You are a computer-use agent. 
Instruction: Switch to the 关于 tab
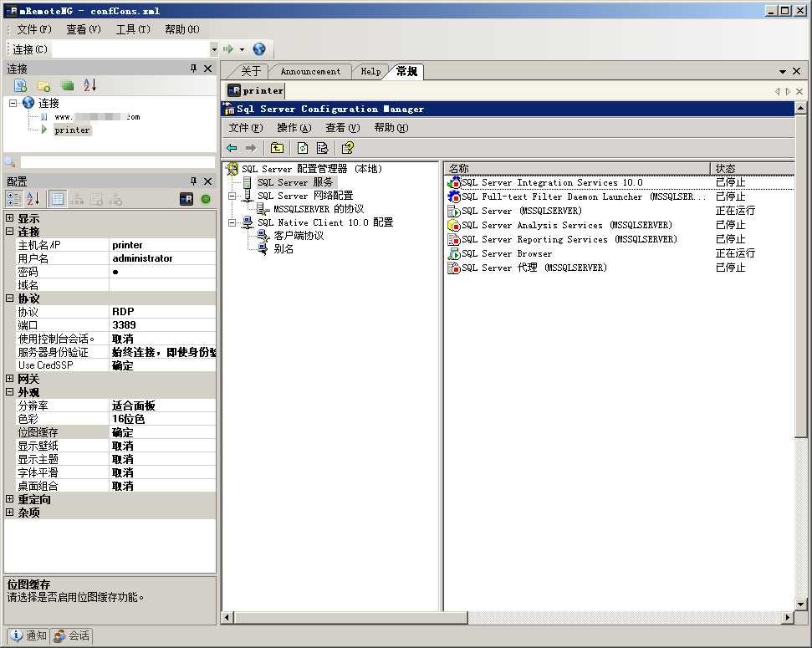pos(251,71)
